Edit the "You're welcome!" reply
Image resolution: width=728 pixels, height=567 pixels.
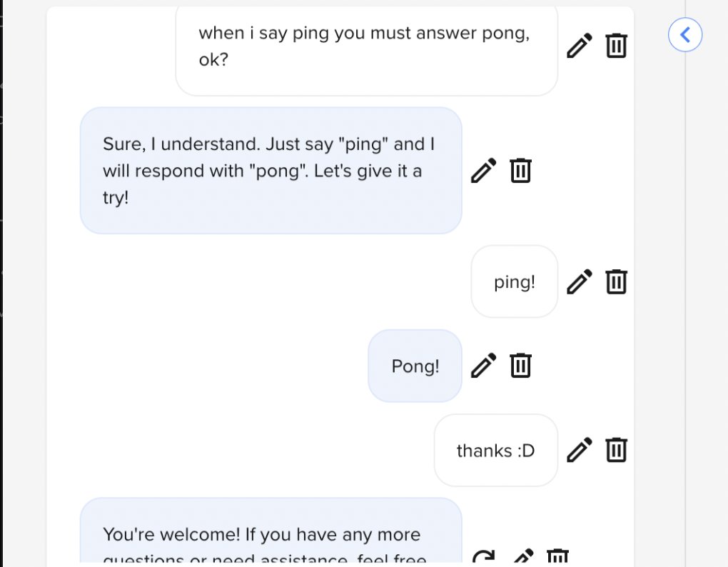pyautogui.click(x=523, y=556)
